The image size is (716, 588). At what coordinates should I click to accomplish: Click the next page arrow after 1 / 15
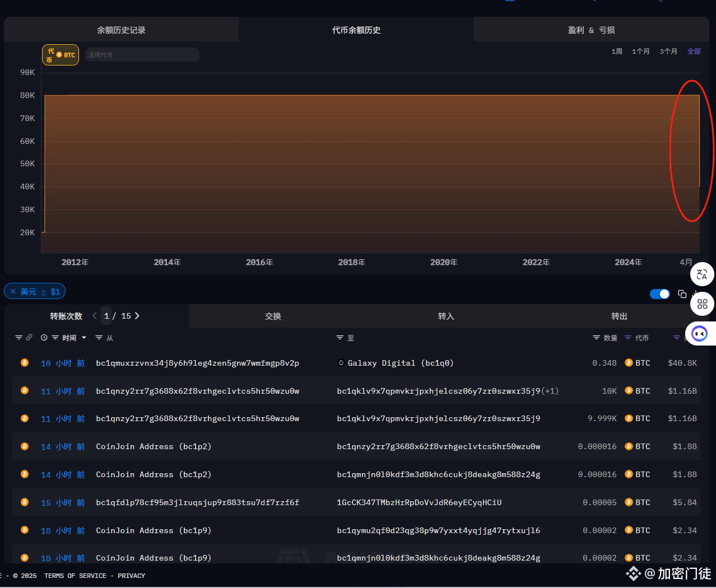click(137, 315)
